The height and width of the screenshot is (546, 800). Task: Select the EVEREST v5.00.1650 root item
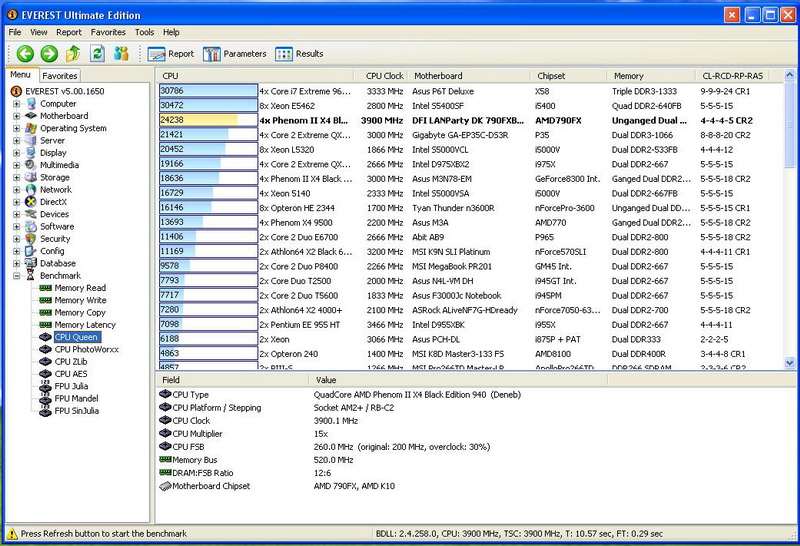click(x=64, y=91)
